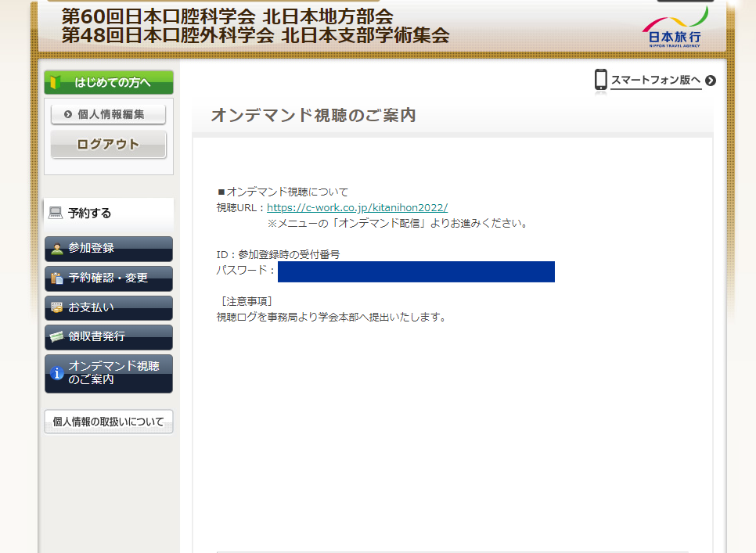Image resolution: width=756 pixels, height=553 pixels.
Task: Click the clipboard icon in 予約確認・変更
Action: click(x=57, y=278)
